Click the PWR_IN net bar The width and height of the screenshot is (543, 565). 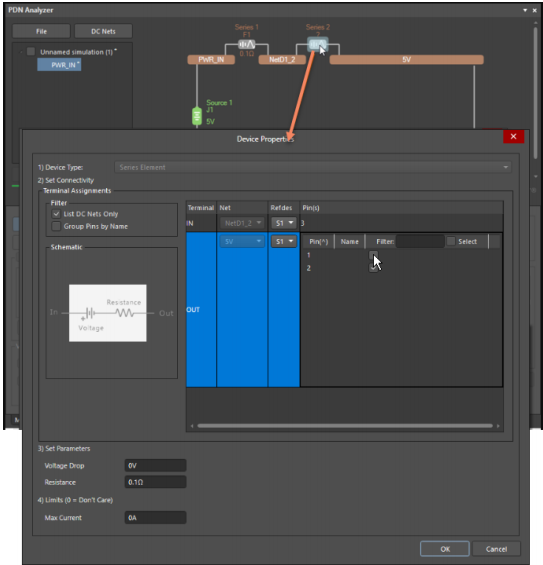coord(211,60)
